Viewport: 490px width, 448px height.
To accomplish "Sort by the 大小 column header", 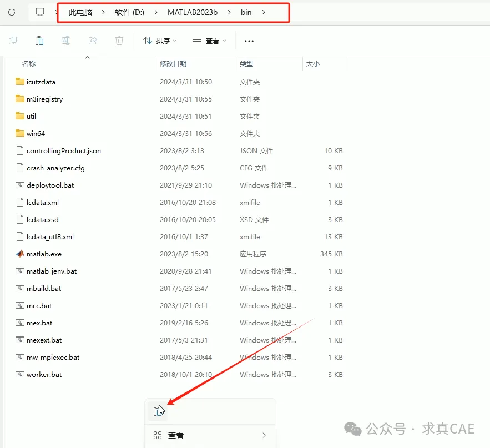I will 313,63.
